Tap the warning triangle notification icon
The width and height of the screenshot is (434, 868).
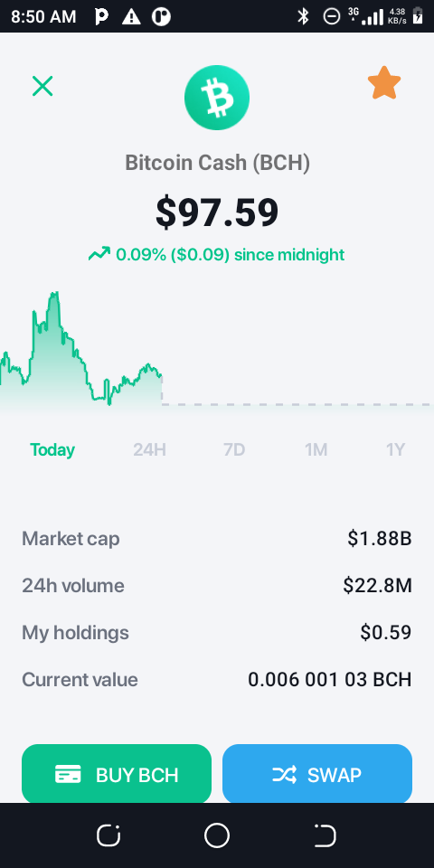131,16
